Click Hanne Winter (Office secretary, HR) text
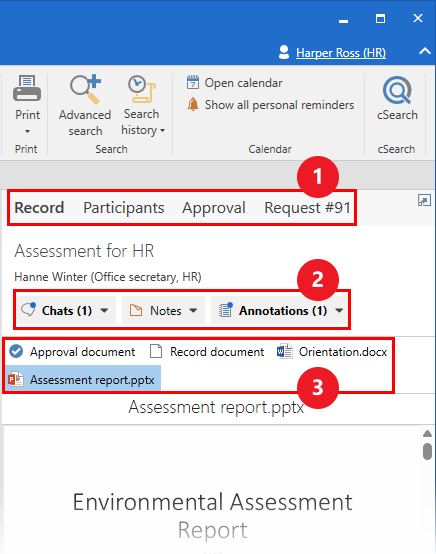Image resolution: width=436 pixels, height=554 pixels. [108, 277]
